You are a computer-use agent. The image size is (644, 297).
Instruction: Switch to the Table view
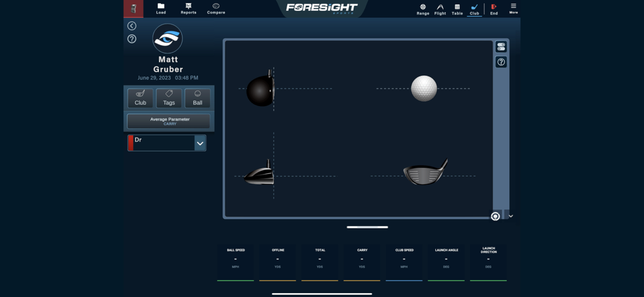(x=457, y=9)
